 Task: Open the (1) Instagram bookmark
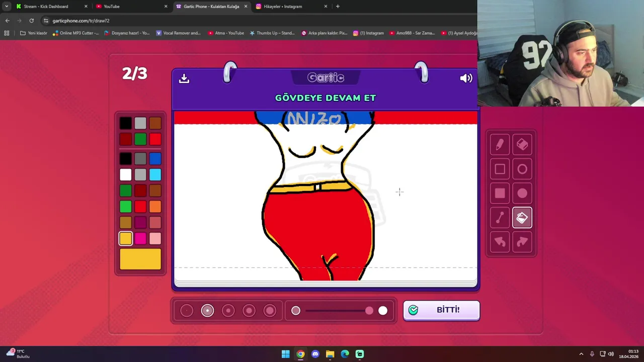click(x=368, y=33)
